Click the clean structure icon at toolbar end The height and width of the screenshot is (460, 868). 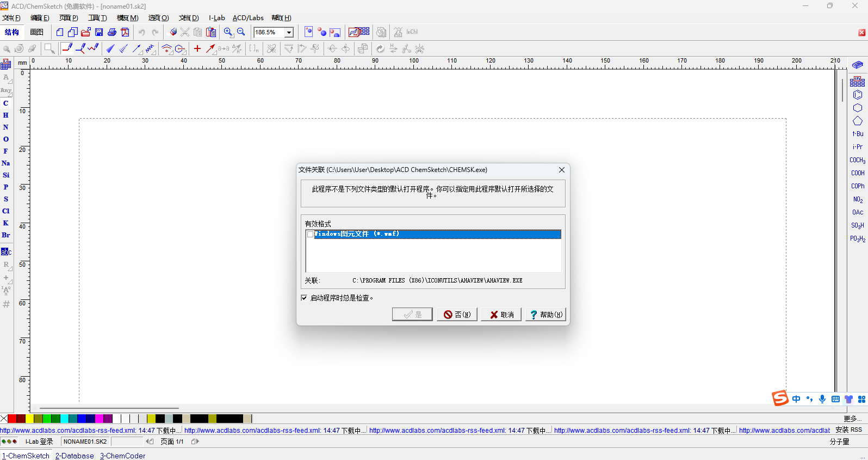[x=419, y=48]
